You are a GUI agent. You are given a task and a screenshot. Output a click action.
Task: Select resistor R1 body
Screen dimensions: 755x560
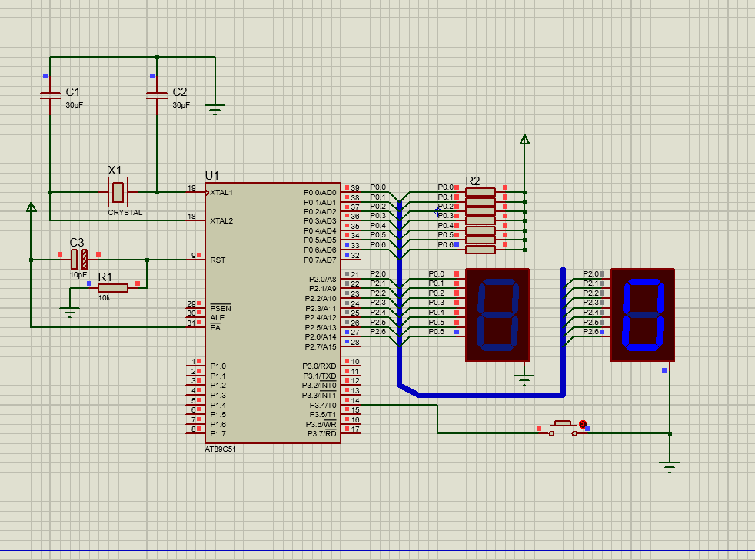(113, 288)
